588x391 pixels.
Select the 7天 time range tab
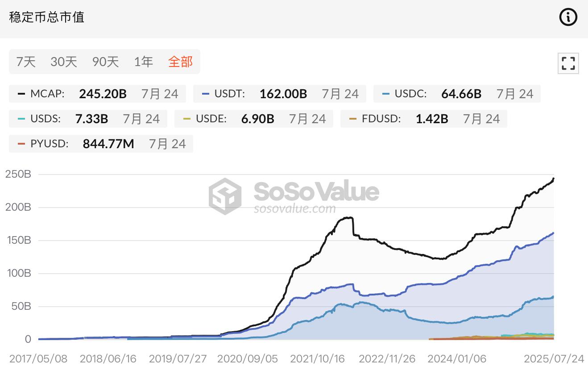coord(26,62)
